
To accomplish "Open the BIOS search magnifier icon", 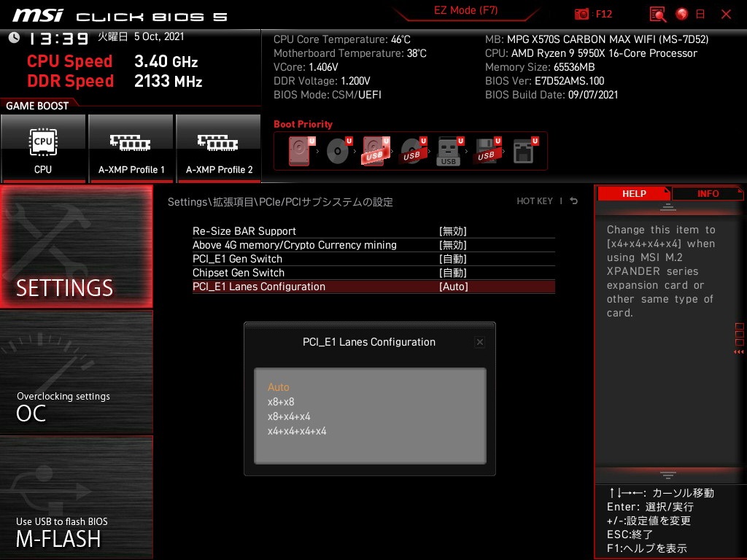I will tap(658, 15).
